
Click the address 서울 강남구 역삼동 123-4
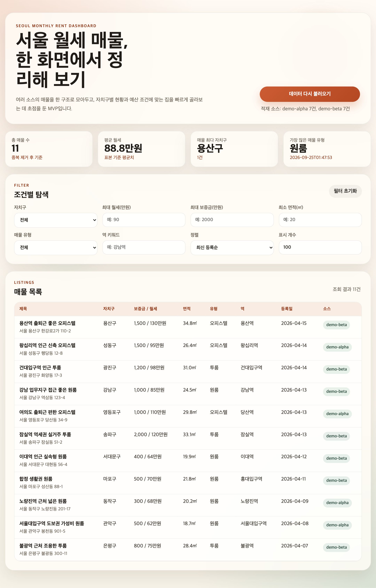click(x=42, y=398)
